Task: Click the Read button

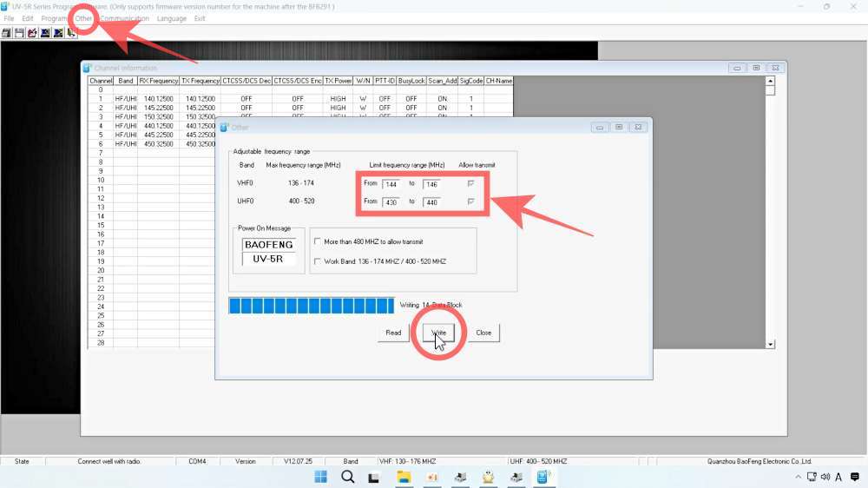Action: (x=393, y=333)
